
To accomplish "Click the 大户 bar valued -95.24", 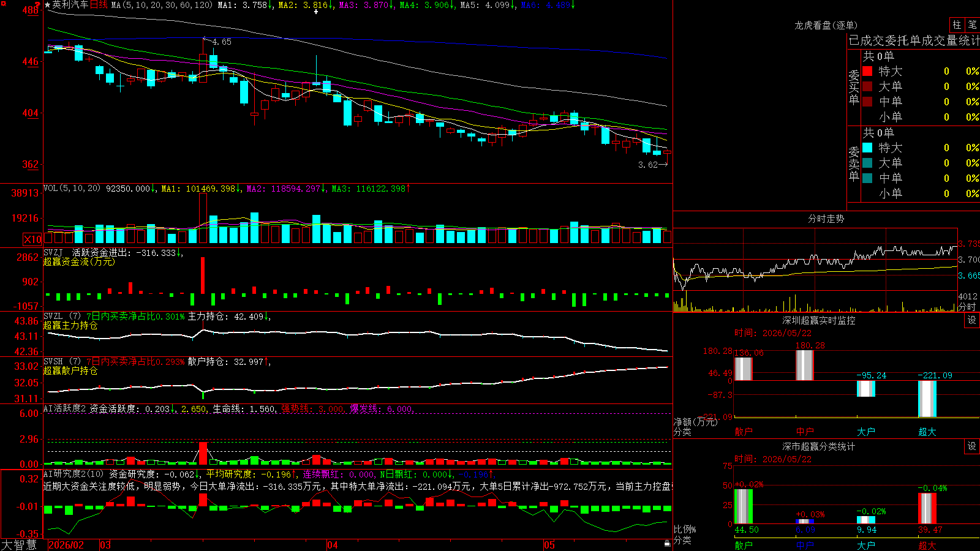I will point(866,389).
